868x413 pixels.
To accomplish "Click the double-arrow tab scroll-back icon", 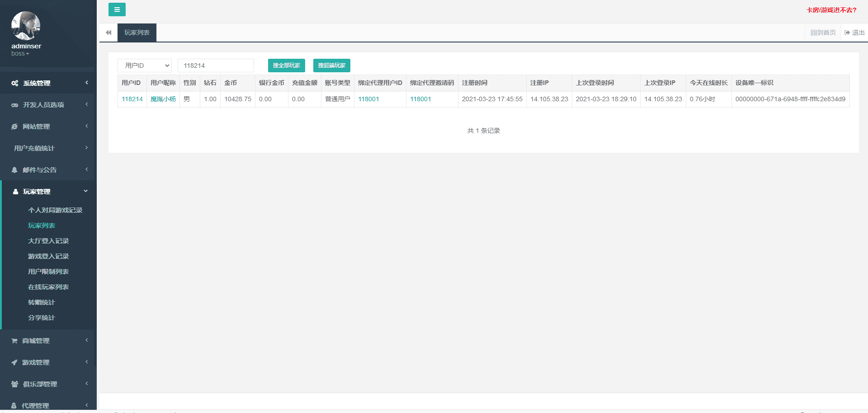I will (108, 33).
